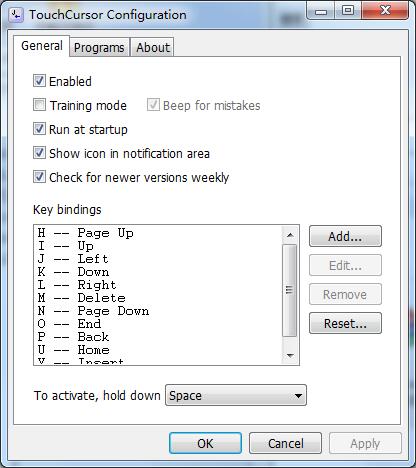Uncheck the Enabled checkbox
Image resolution: width=416 pixels, height=468 pixels.
tap(39, 81)
